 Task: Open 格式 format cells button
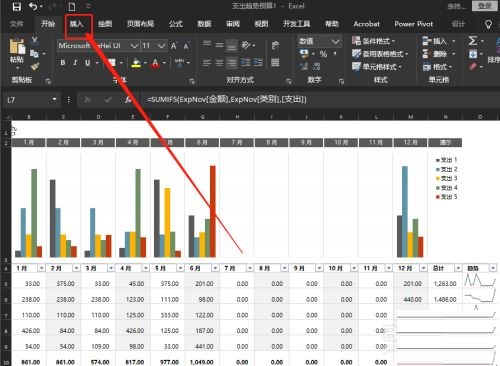coord(438,67)
